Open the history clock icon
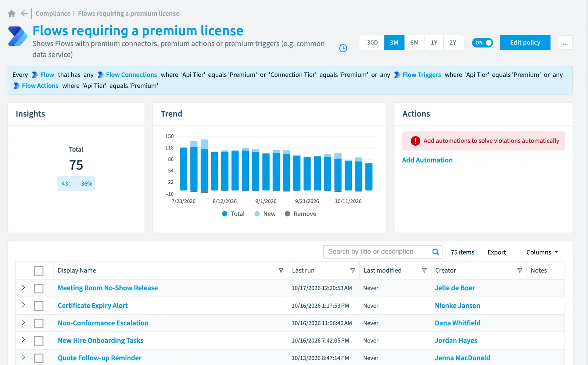588x365 pixels. (343, 48)
